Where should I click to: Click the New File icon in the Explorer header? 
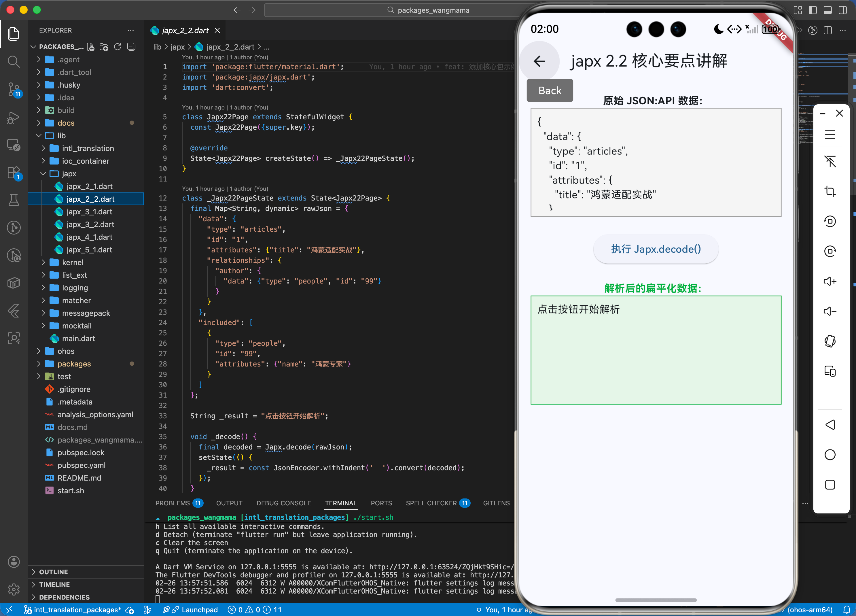pyautogui.click(x=90, y=47)
